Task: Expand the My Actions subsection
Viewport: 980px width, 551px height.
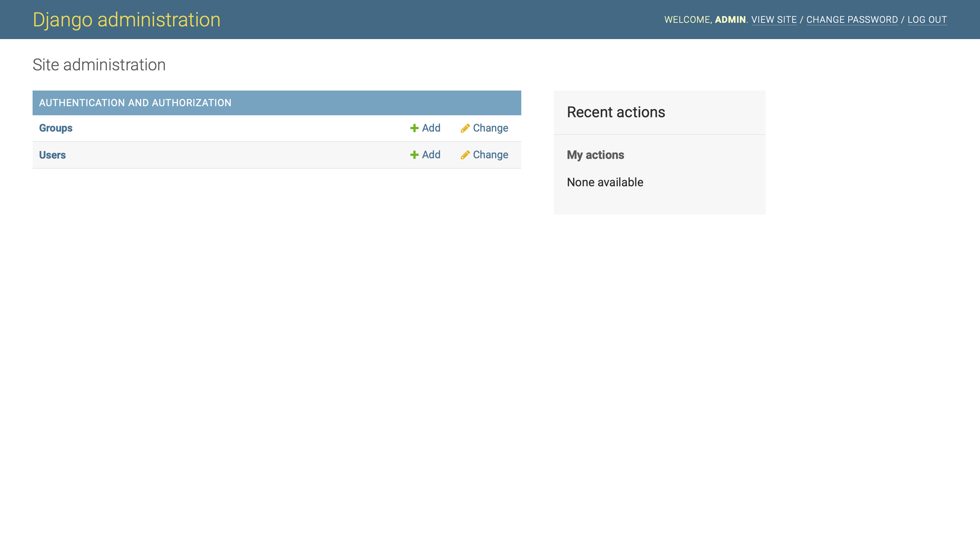Action: coord(595,155)
